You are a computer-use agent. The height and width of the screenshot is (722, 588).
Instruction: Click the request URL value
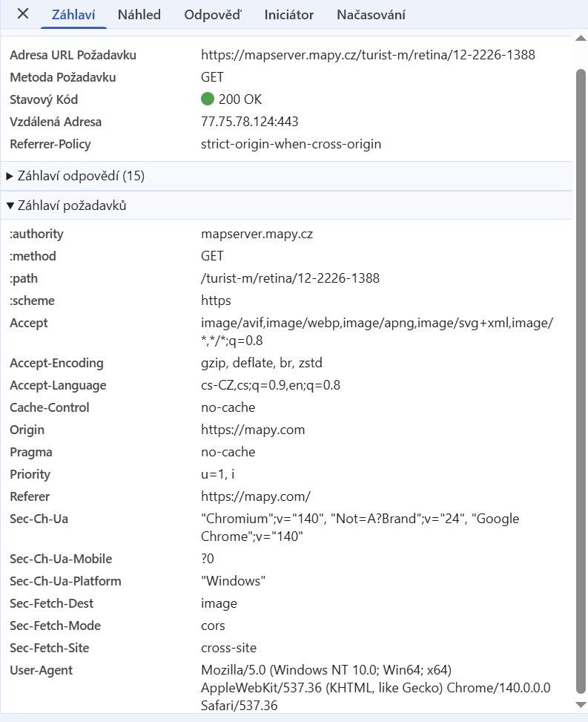coord(368,55)
